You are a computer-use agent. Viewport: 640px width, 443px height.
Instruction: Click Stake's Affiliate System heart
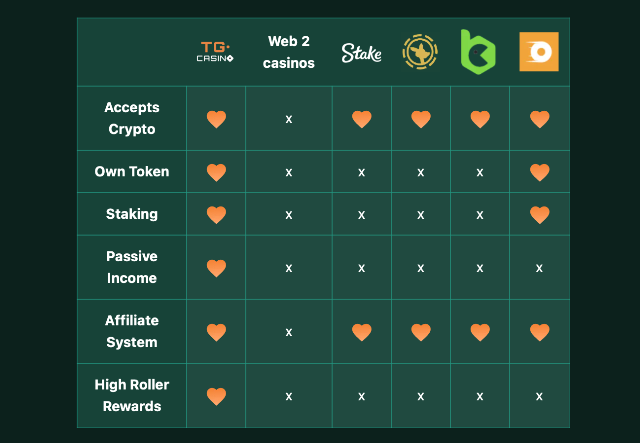click(x=361, y=331)
